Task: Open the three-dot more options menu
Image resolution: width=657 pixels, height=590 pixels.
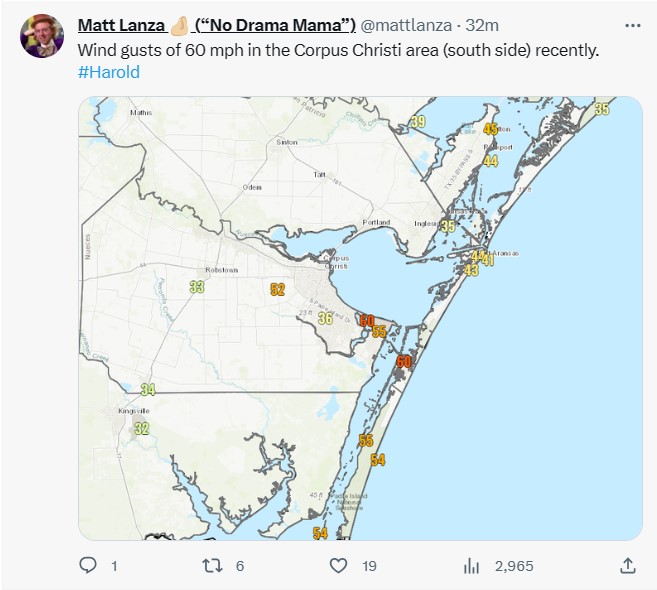Action: tap(632, 25)
